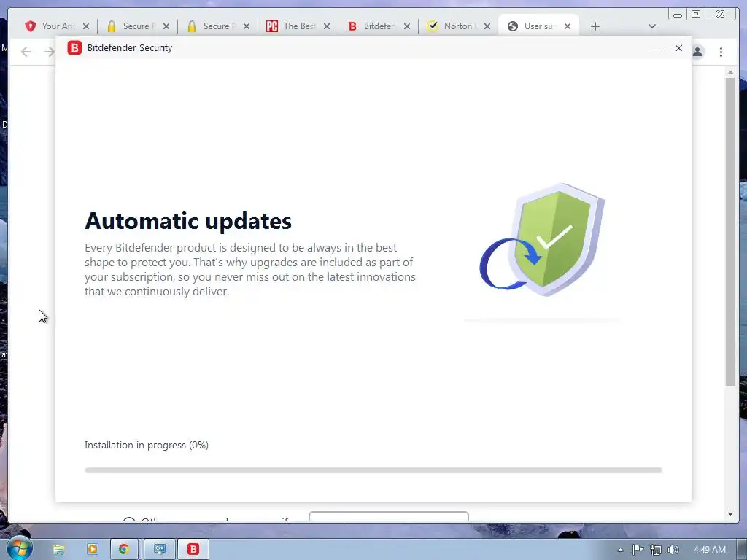The image size is (747, 560).
Task: Click the Chrome page vertical scrollbar thumb
Action: click(730, 231)
